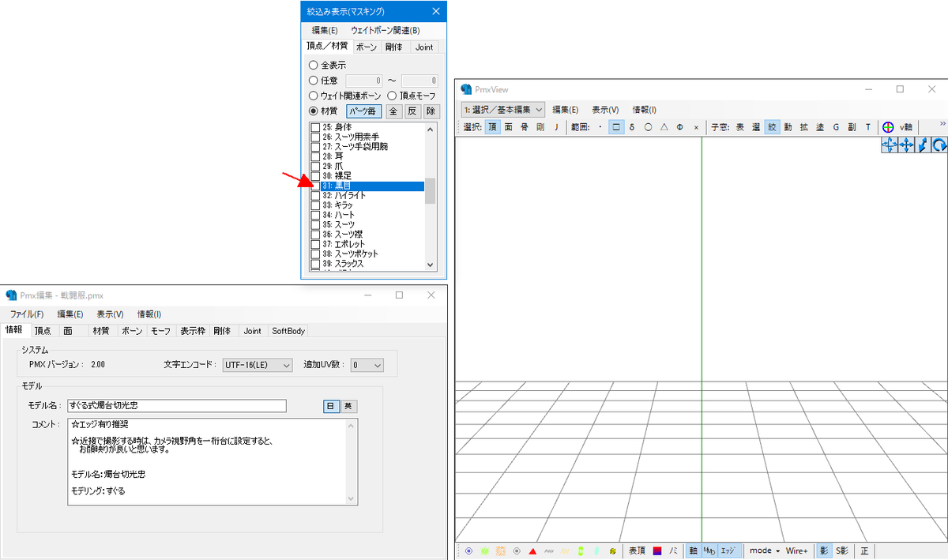Viewport: 948px width, 560px height.
Task: Switch to 材質 tab in Pmx編集
Action: [x=101, y=331]
